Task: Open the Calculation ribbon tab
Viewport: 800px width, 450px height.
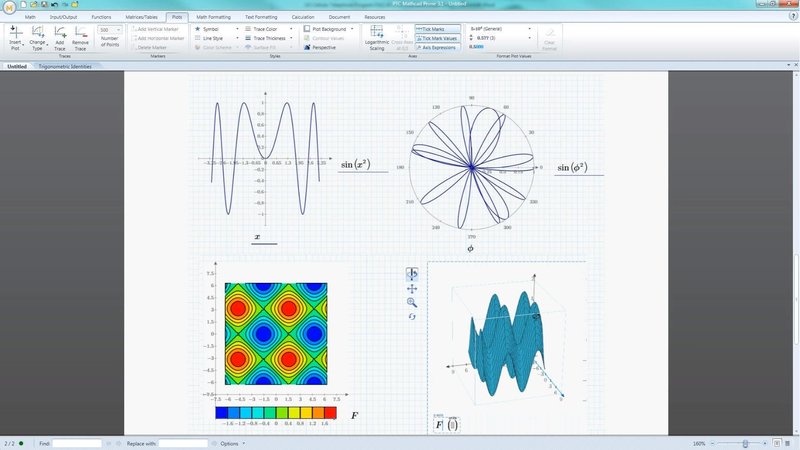Action: click(x=303, y=17)
